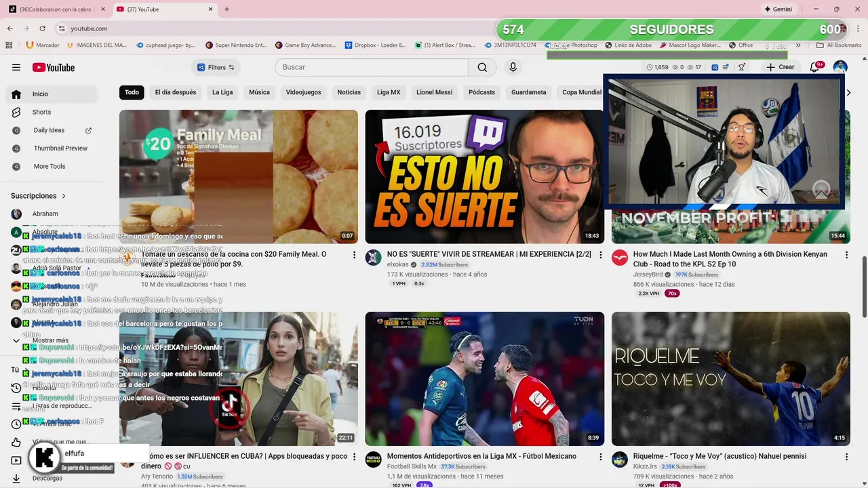Open Daily Ideas in the sidebar
Image resolution: width=868 pixels, height=488 pixels.
coord(52,130)
